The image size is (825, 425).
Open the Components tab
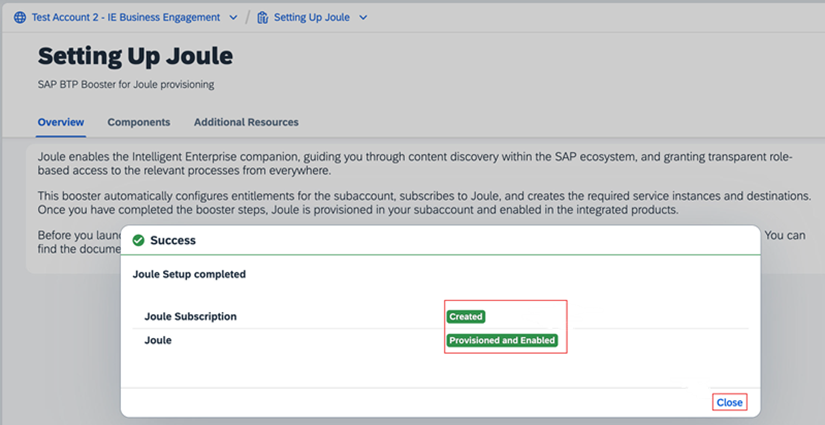139,122
